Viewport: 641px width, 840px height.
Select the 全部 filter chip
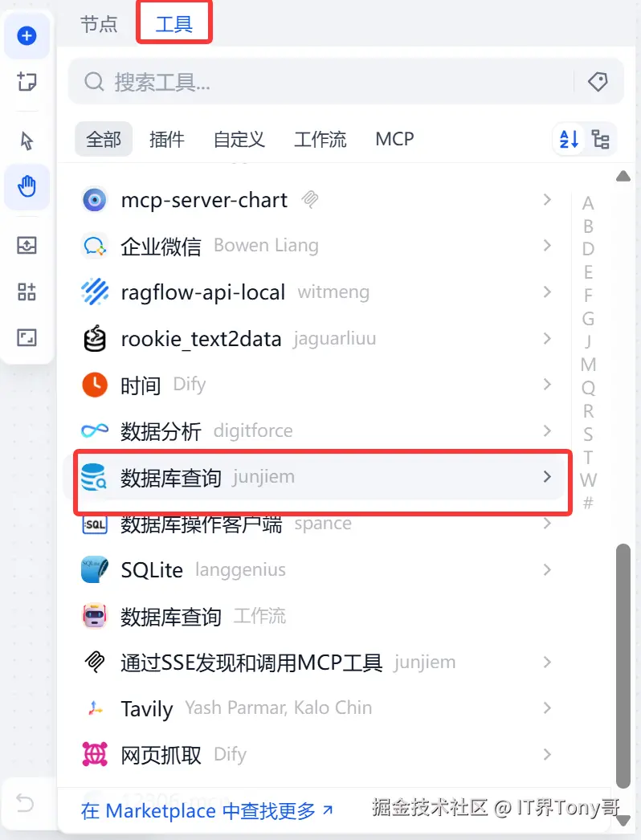point(104,139)
